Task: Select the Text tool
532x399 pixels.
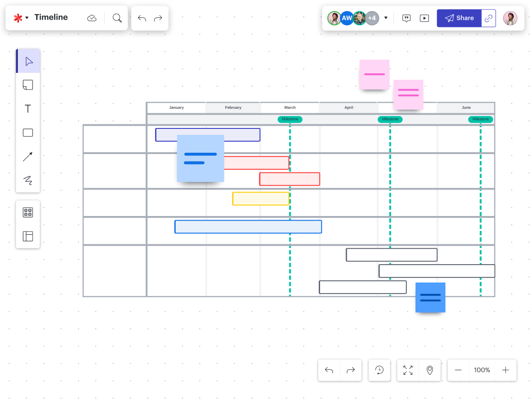Action: (28, 109)
